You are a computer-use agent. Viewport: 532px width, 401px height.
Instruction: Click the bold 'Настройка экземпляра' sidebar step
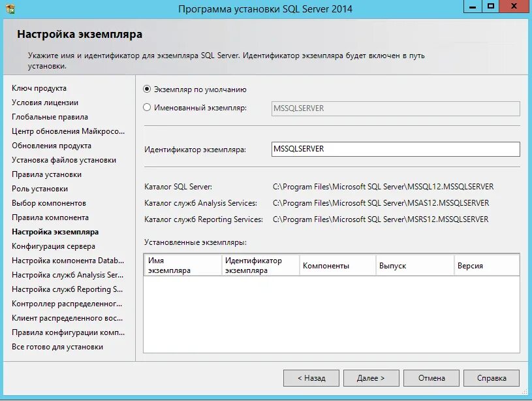55,232
